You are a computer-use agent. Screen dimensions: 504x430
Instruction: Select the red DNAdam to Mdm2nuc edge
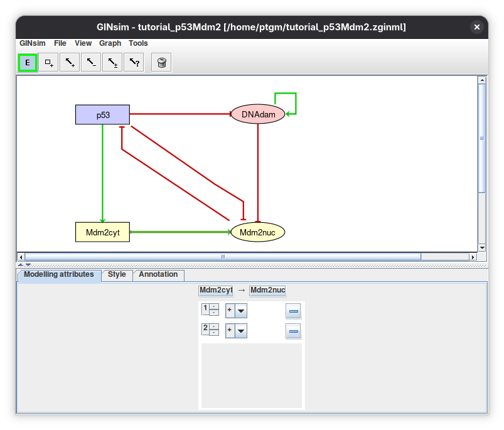[x=258, y=173]
